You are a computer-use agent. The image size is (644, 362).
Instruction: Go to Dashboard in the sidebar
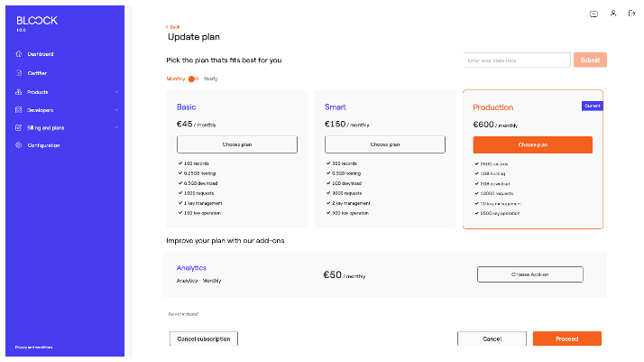pyautogui.click(x=41, y=54)
